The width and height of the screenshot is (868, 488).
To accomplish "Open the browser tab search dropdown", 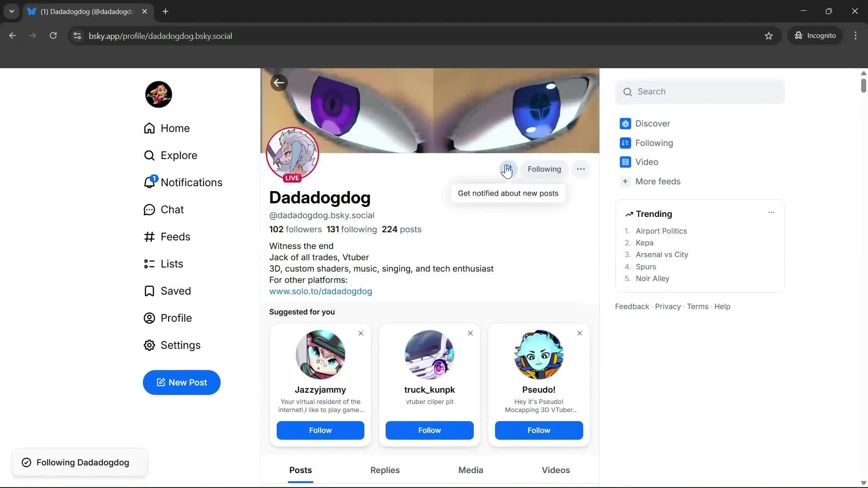I will (x=11, y=11).
